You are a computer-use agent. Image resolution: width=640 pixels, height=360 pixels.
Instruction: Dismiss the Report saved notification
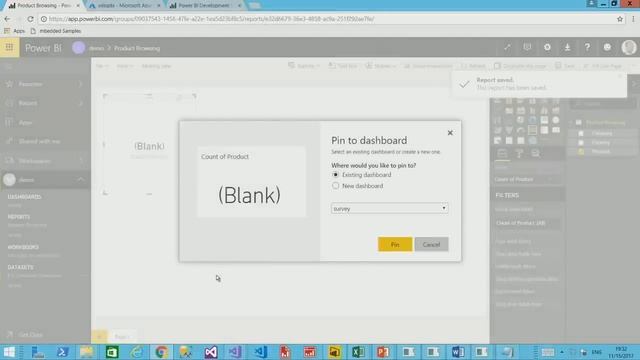pos(620,77)
